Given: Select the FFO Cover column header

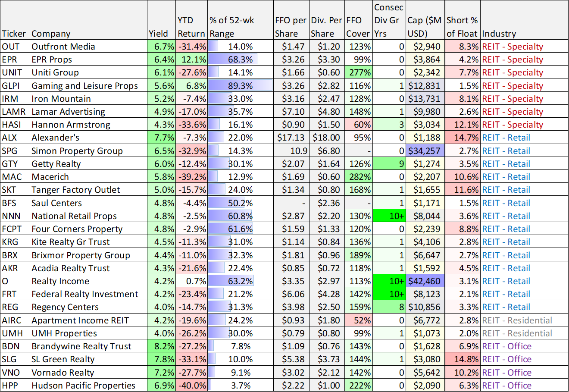Looking at the screenshot, I should 359,20.
